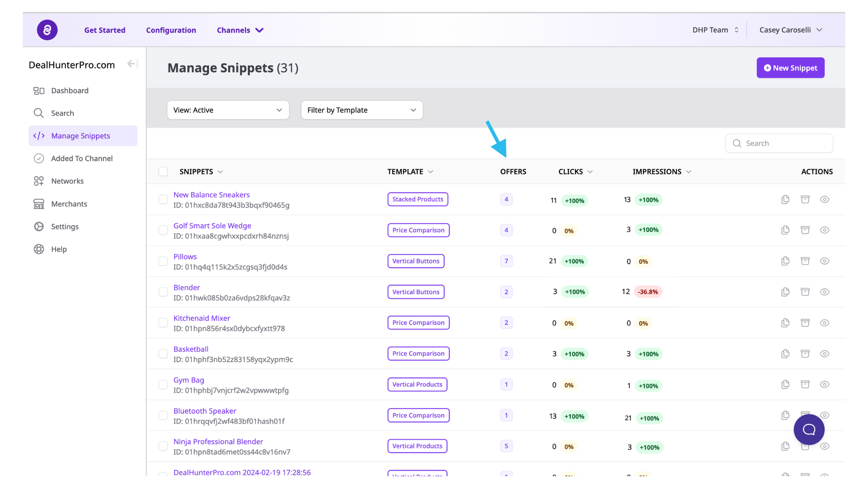
Task: Click the copy icon for New Balance Sneakers
Action: [785, 200]
